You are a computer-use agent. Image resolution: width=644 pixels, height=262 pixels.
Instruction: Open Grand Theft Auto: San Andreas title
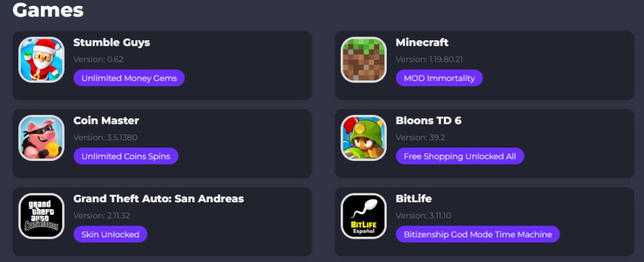158,199
